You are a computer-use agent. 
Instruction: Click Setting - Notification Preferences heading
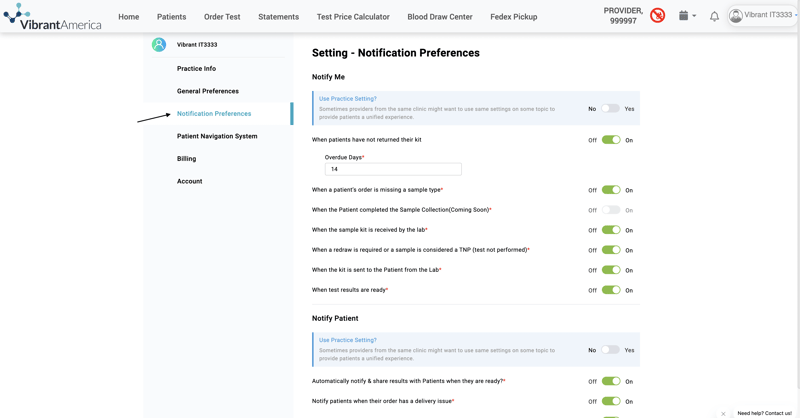(395, 53)
